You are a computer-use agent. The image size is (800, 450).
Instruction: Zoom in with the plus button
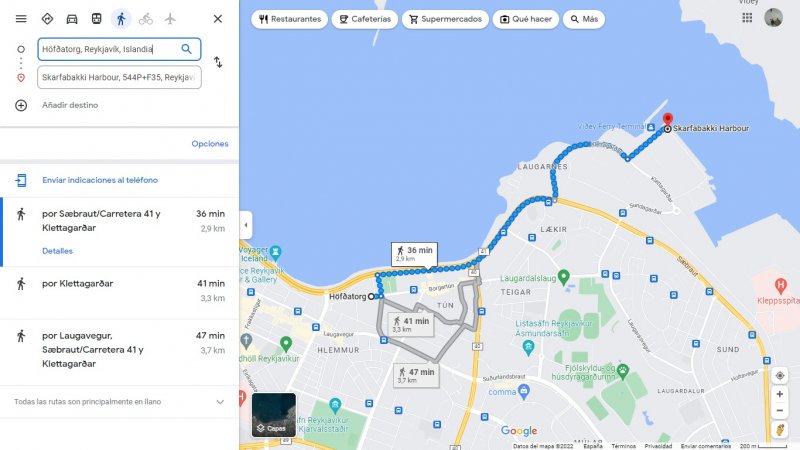(x=780, y=394)
